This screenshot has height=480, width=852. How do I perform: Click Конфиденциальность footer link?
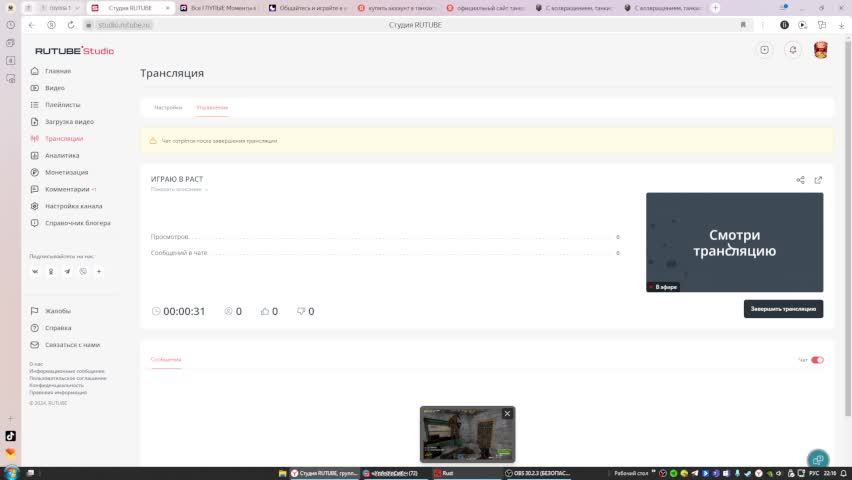(x=57, y=385)
